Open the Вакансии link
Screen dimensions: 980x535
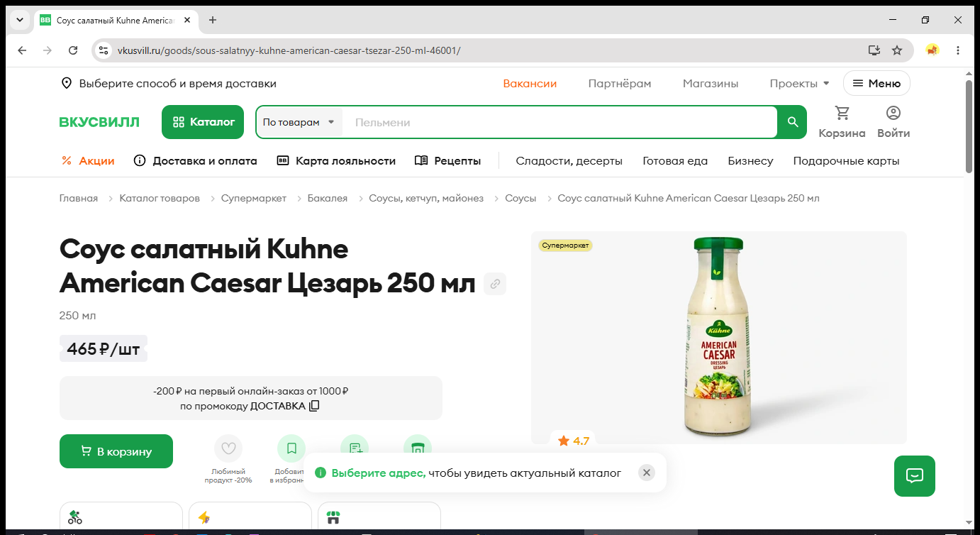[x=530, y=84]
